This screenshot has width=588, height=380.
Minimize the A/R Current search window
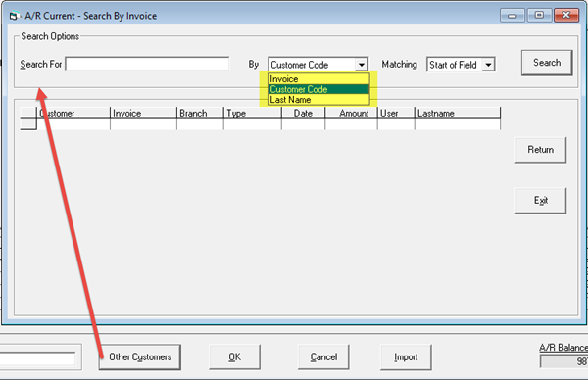[512, 16]
